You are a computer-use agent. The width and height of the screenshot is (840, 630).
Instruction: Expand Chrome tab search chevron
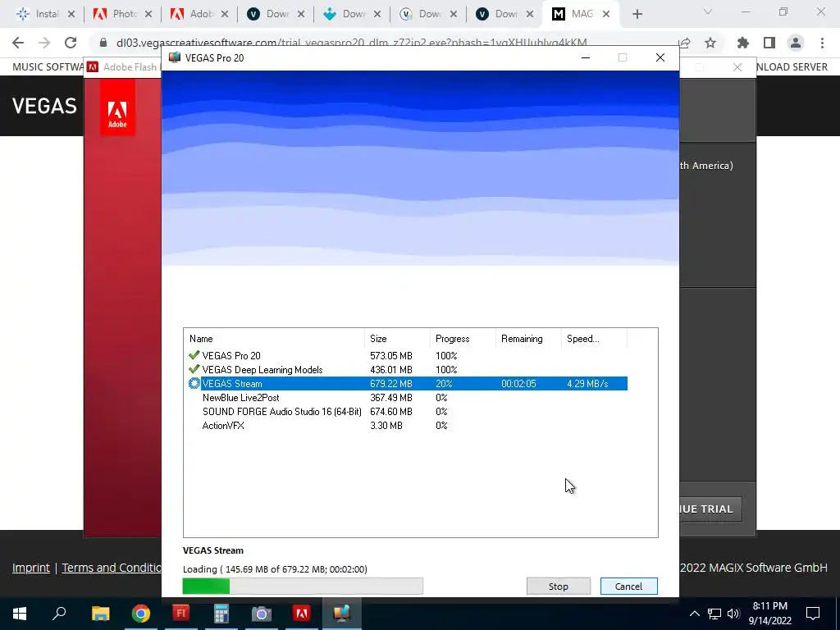click(708, 11)
